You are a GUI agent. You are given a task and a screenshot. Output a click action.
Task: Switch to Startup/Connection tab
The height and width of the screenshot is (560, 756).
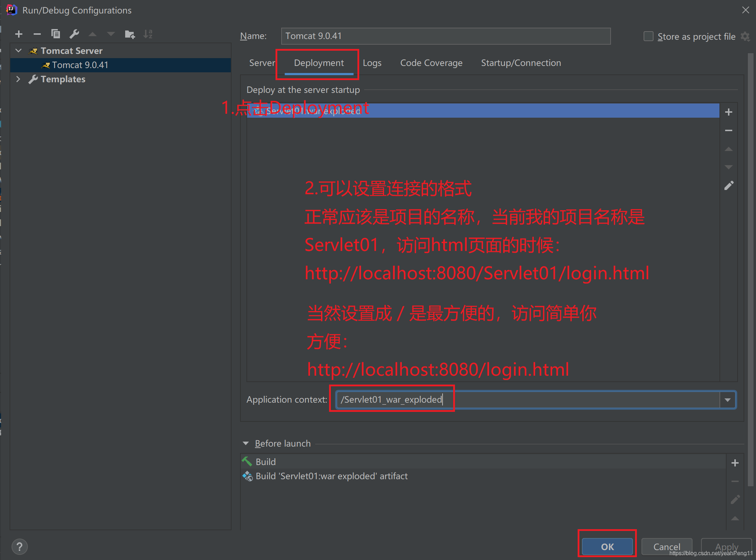(521, 63)
